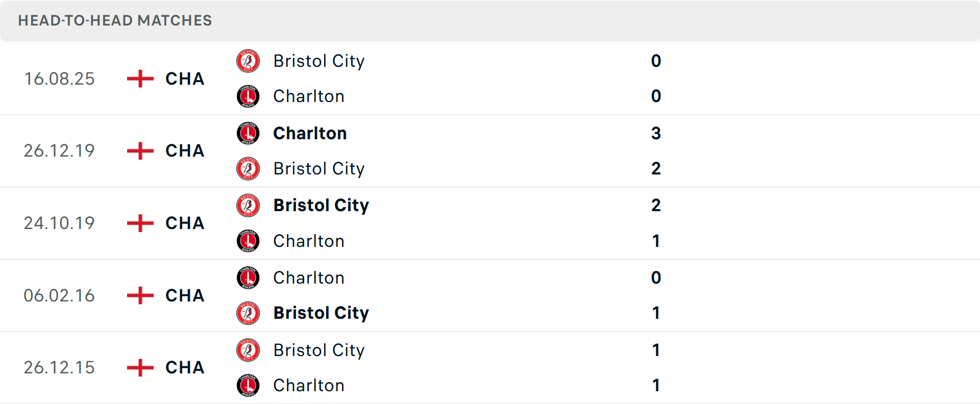
Task: Select the England flag beside the 26.12.19 date
Action: pyautogui.click(x=139, y=151)
